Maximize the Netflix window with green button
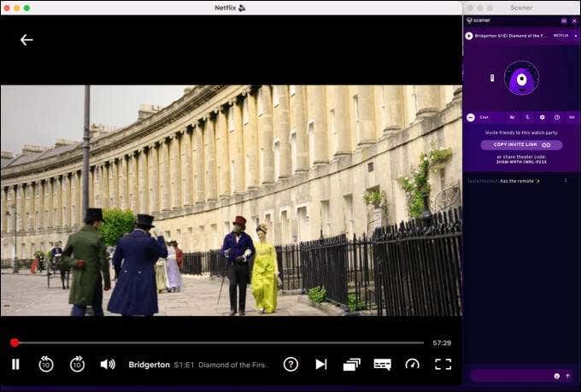Viewport: 581px width, 392px height. [26, 8]
